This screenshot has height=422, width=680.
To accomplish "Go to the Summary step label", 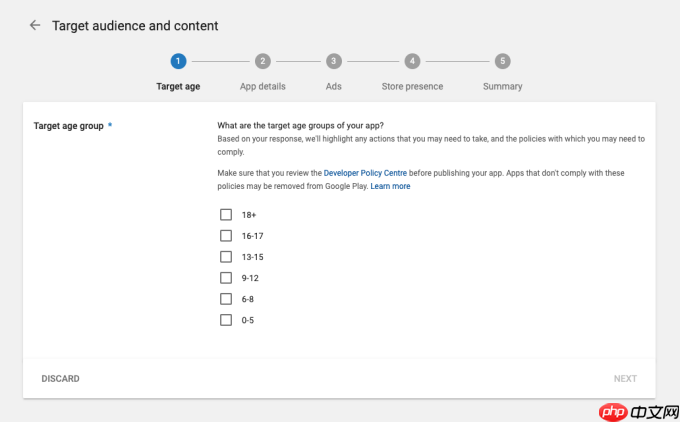I will 502,87.
